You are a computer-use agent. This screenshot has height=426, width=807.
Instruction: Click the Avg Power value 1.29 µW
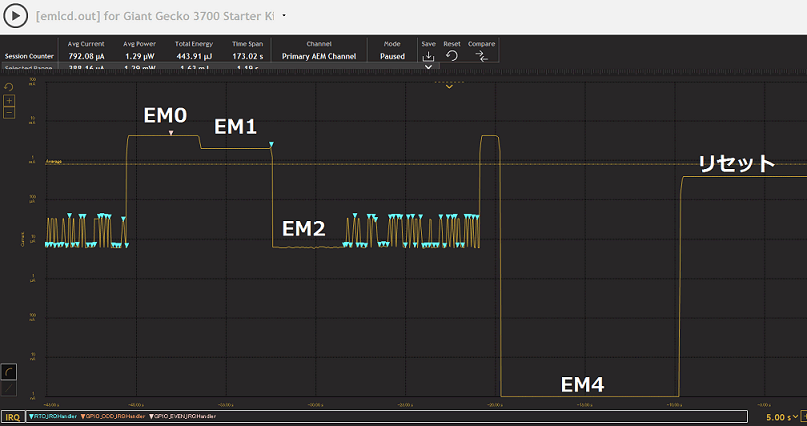[x=139, y=56]
